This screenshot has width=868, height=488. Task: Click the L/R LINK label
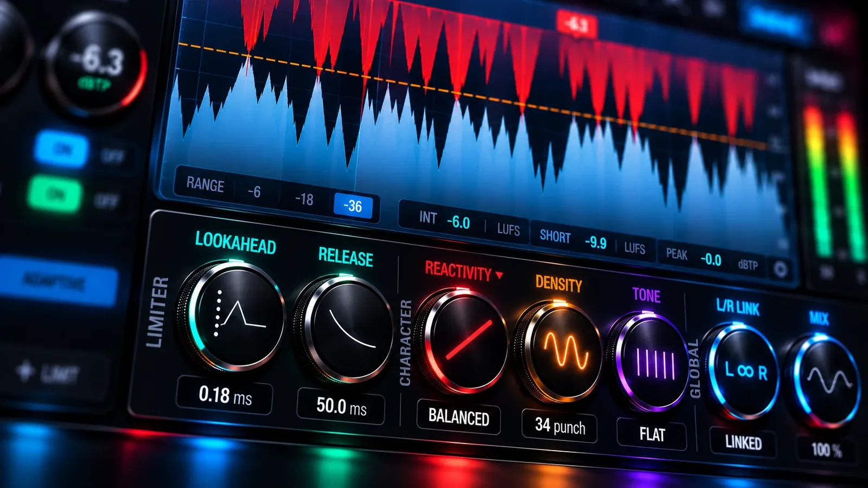738,307
